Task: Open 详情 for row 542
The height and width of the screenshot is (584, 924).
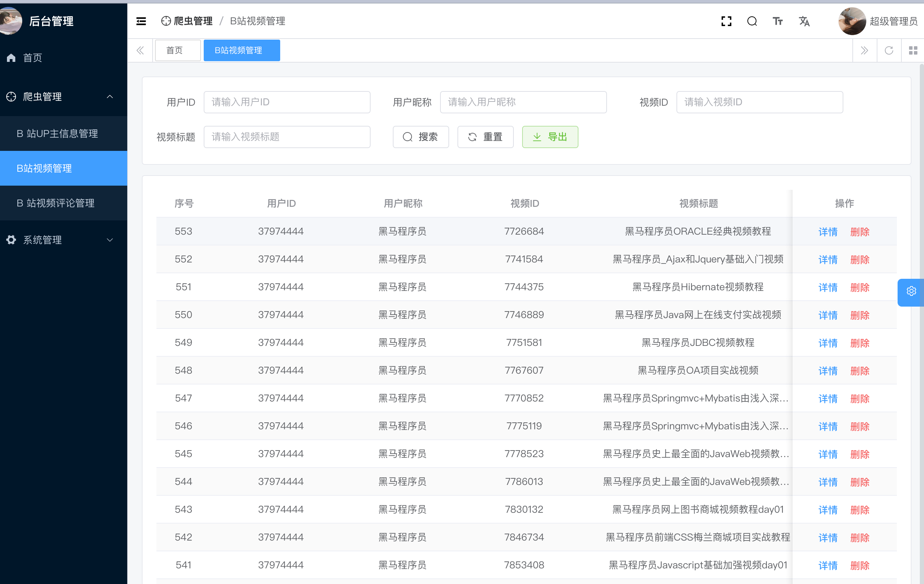Action: [828, 537]
